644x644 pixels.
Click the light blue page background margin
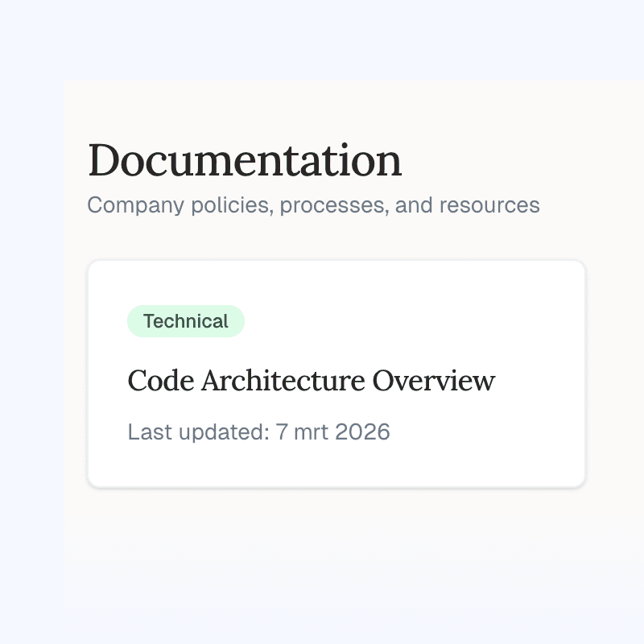pos(32,322)
